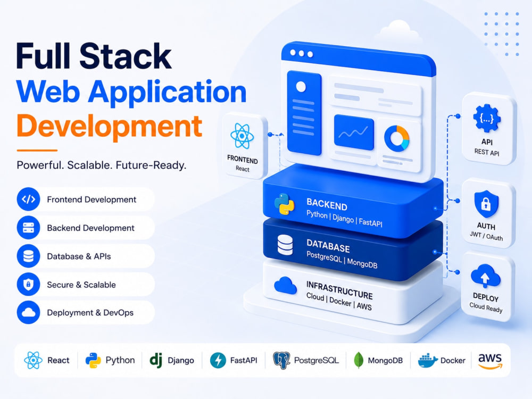Click the profile avatar circle in mockup sidebar
Viewport: 532px width, 399px height.
[301, 87]
